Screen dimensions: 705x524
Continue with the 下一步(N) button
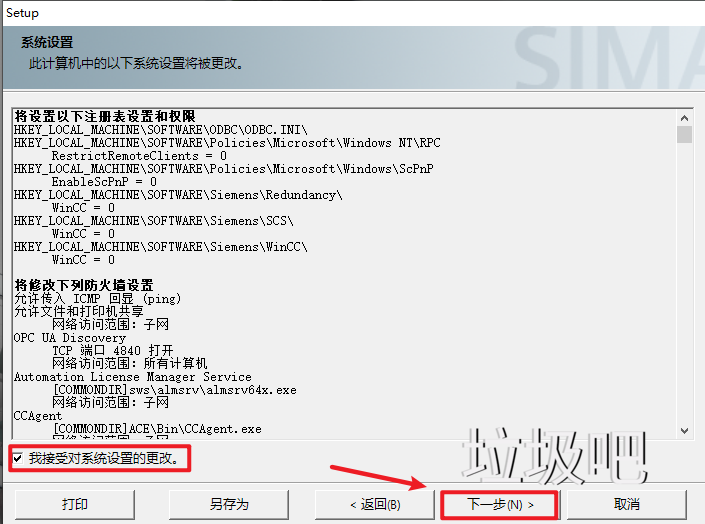pos(500,504)
